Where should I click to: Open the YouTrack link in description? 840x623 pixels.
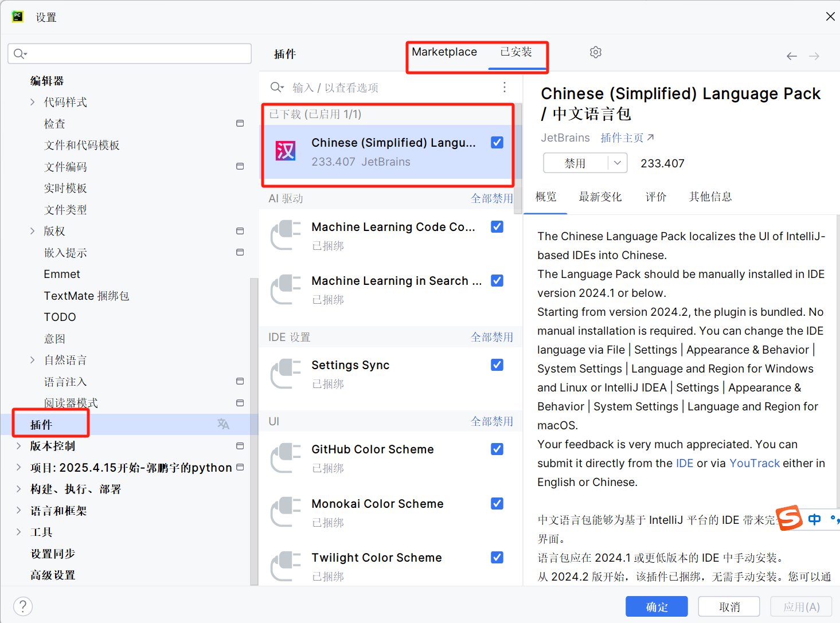[x=755, y=463]
